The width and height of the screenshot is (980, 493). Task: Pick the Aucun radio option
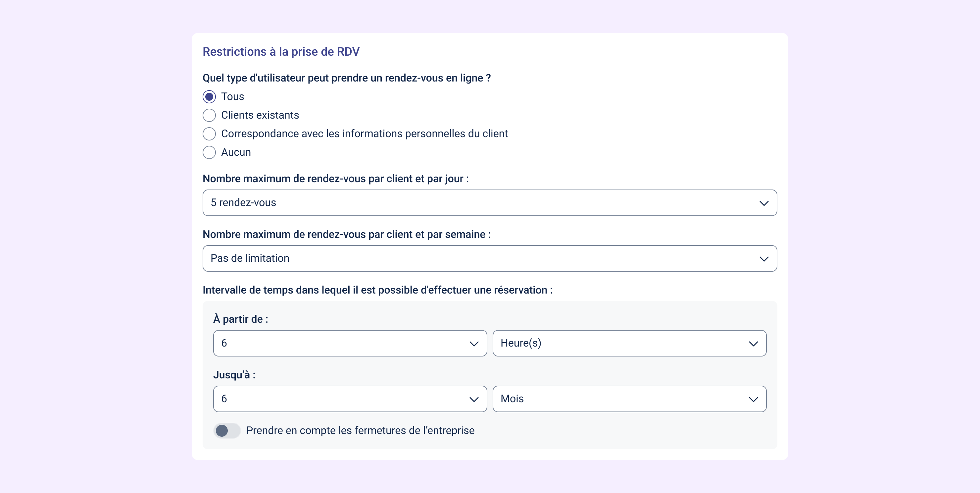coord(209,152)
